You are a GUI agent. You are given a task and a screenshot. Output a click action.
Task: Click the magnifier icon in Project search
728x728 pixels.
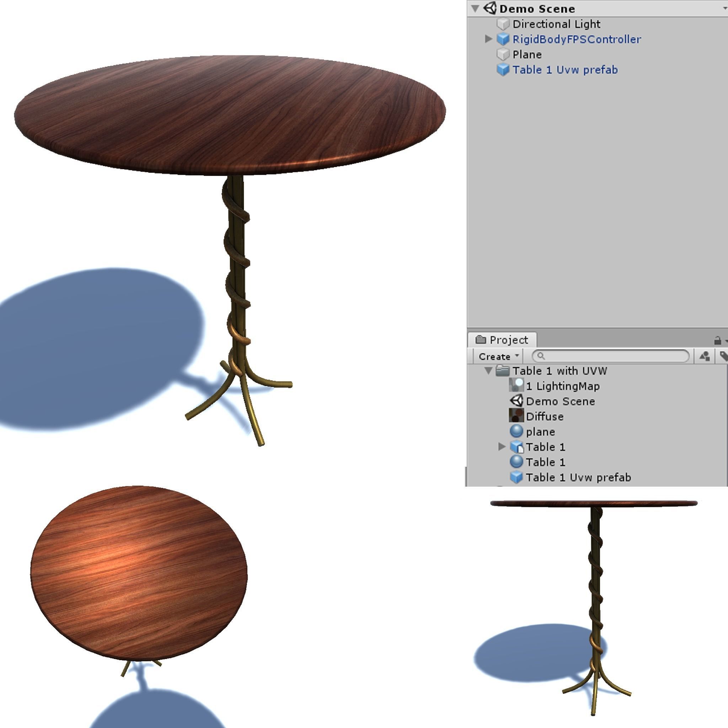tap(541, 356)
